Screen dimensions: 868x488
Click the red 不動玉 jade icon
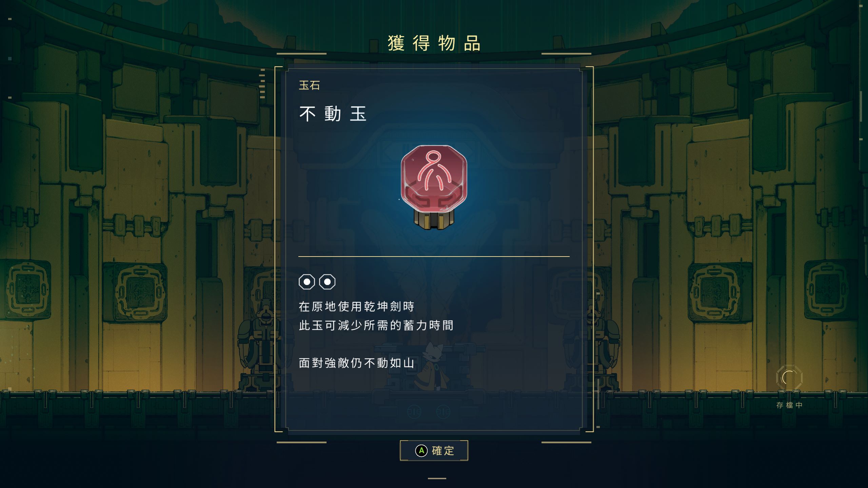pyautogui.click(x=434, y=187)
